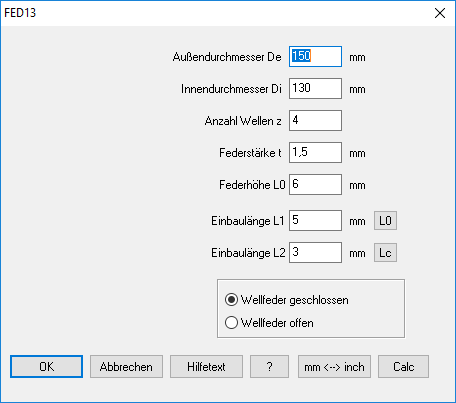Click into the Federhöhe L0 field
The image size is (456, 403).
pos(315,185)
